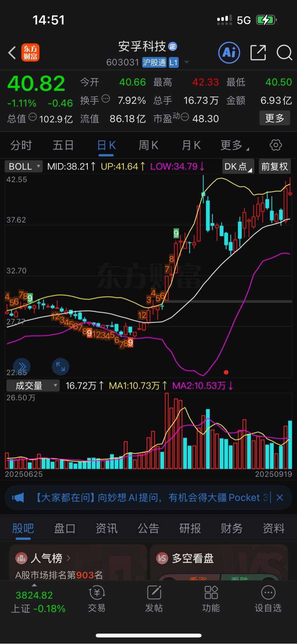
Task: Tap 设自选 in the bottom bar
Action: (x=268, y=599)
